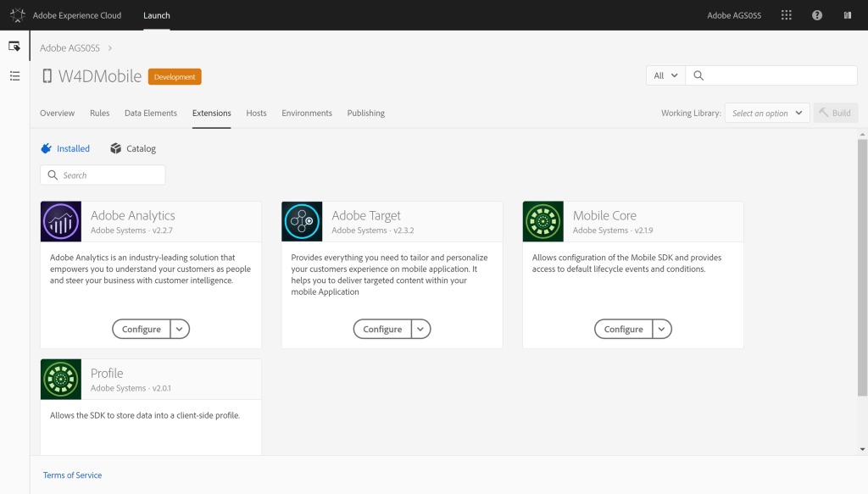
Task: Click the Profile title text
Action: (107, 374)
